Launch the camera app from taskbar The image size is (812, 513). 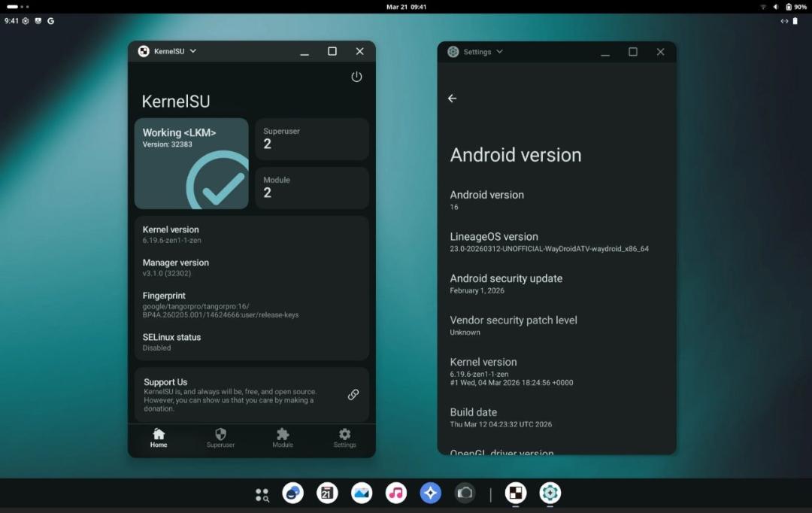pyautogui.click(x=465, y=493)
